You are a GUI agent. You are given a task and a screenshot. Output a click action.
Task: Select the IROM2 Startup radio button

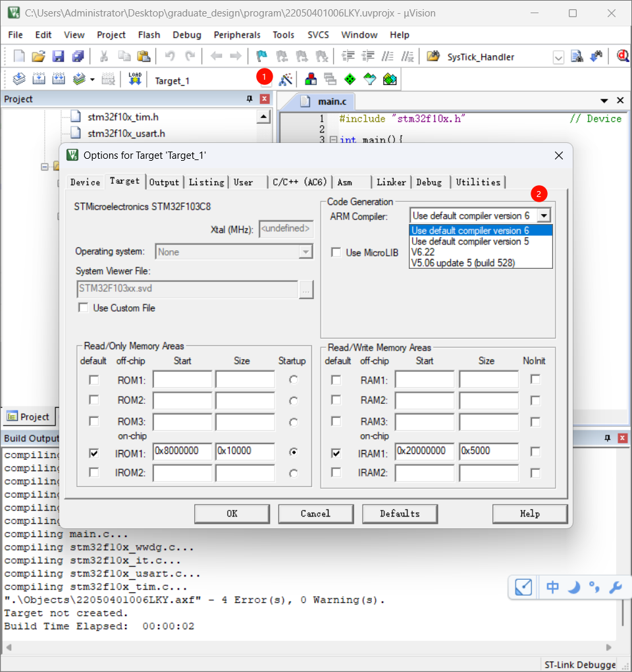pyautogui.click(x=294, y=473)
